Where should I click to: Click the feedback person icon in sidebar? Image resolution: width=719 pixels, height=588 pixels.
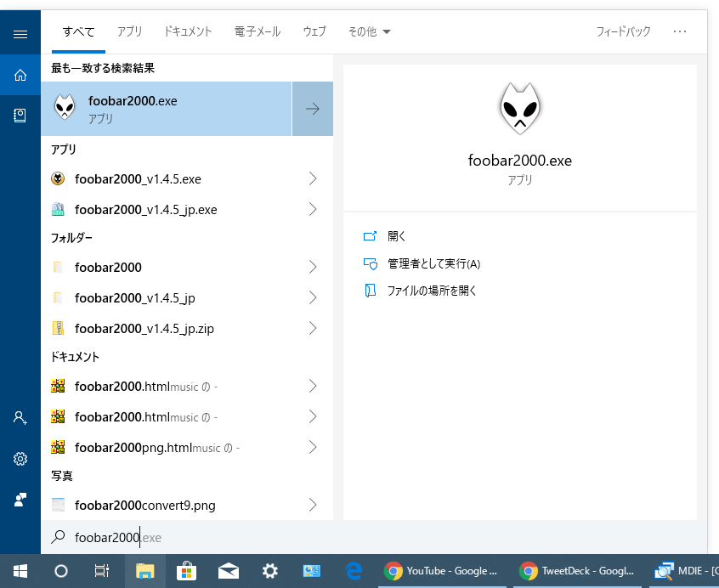pos(20,500)
